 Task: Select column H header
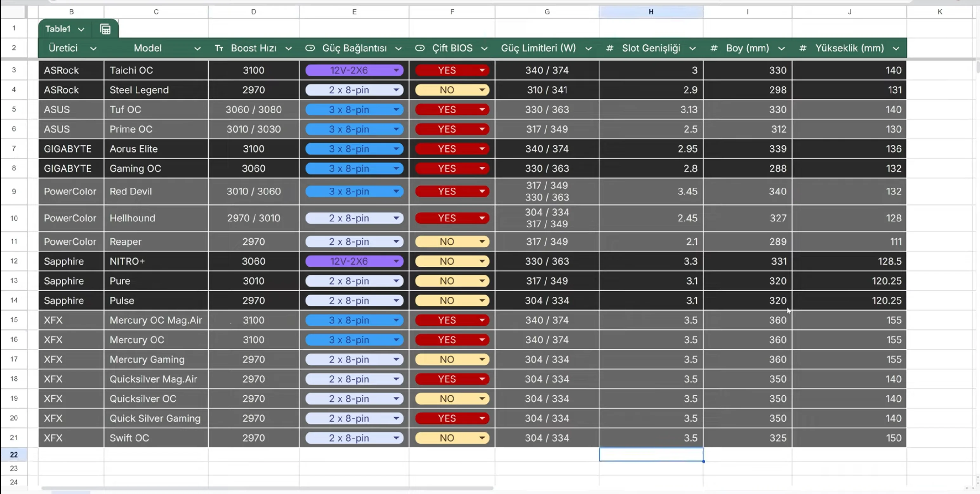click(x=651, y=12)
